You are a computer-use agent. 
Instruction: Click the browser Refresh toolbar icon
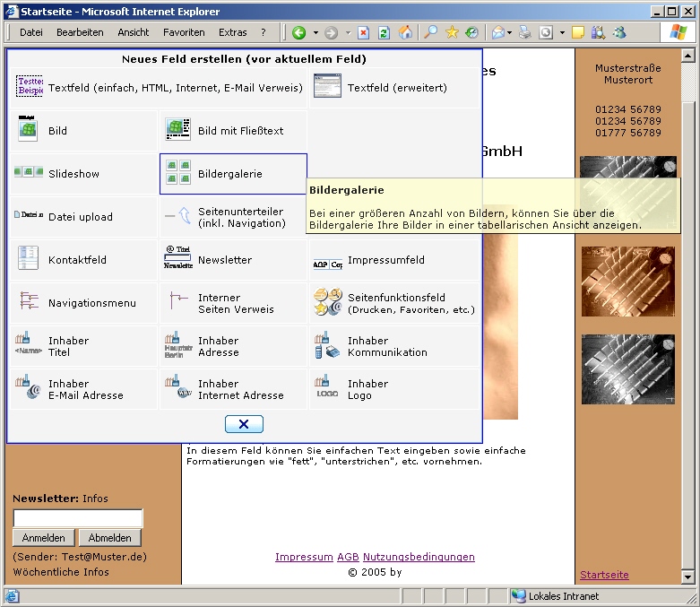(x=384, y=32)
